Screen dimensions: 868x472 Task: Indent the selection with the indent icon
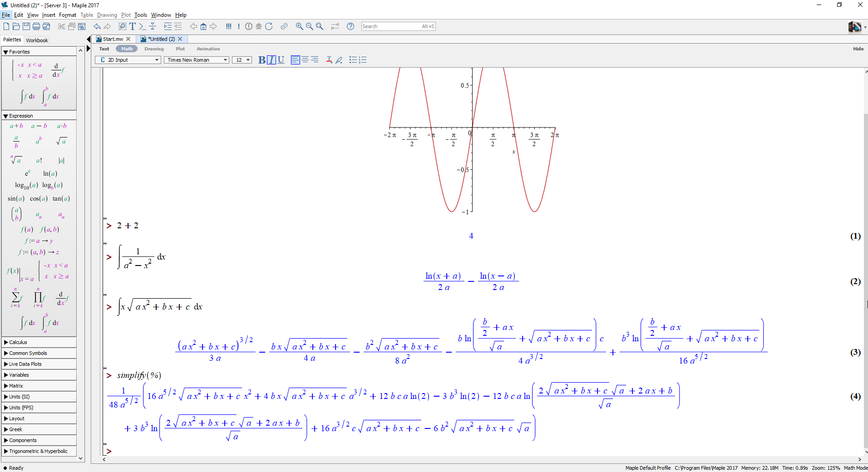click(168, 26)
